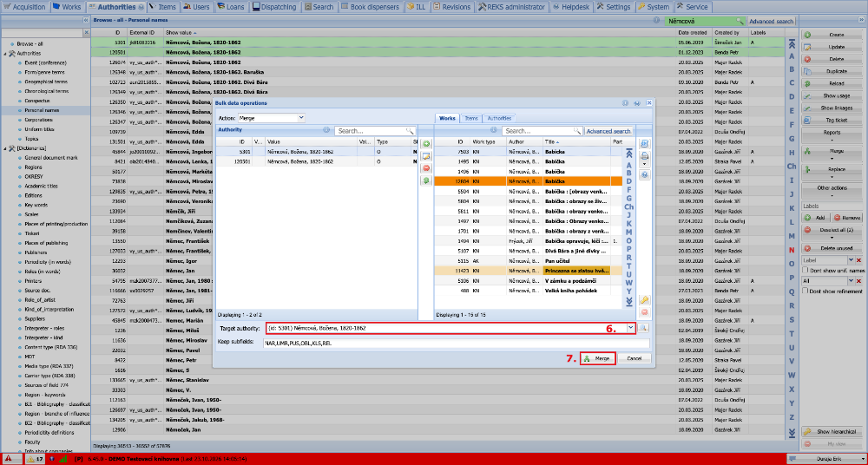Click the key icon in the Works panel
The height and width of the screenshot is (465, 868).
(644, 300)
